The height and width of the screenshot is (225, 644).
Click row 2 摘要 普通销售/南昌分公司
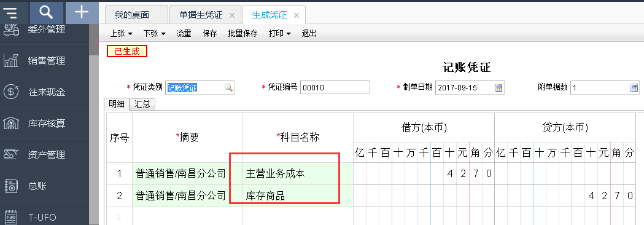(x=188, y=195)
